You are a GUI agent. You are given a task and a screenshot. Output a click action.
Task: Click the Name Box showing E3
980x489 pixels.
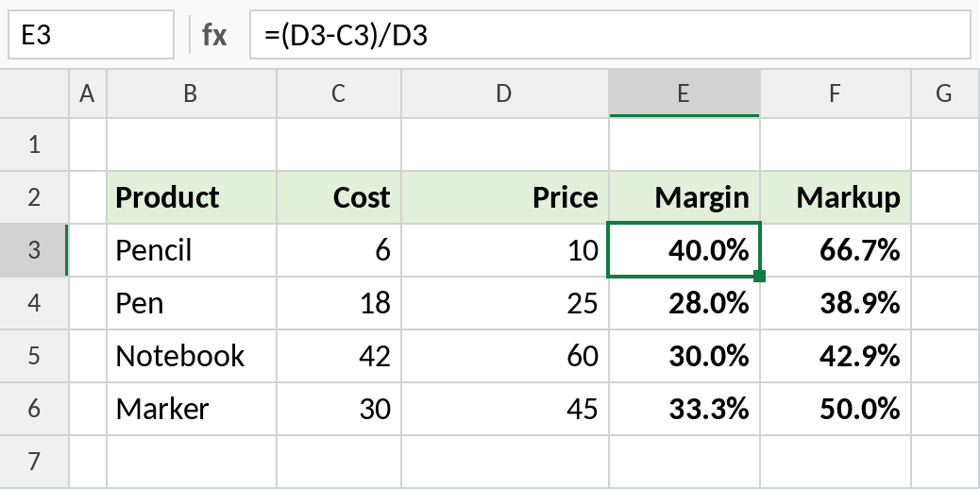pyautogui.click(x=91, y=35)
